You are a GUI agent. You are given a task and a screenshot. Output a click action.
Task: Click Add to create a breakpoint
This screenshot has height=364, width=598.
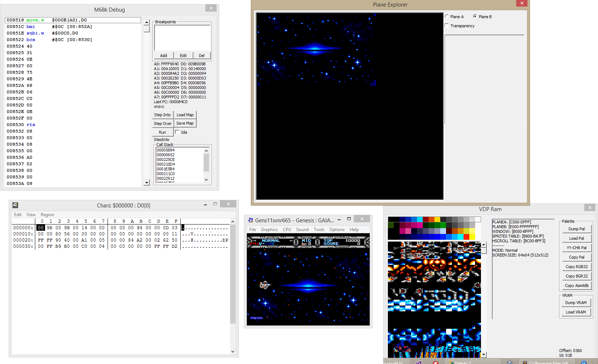point(164,56)
